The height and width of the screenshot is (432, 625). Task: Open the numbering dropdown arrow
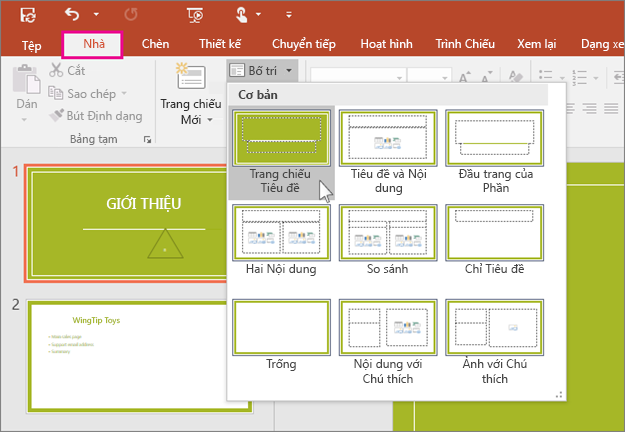596,78
